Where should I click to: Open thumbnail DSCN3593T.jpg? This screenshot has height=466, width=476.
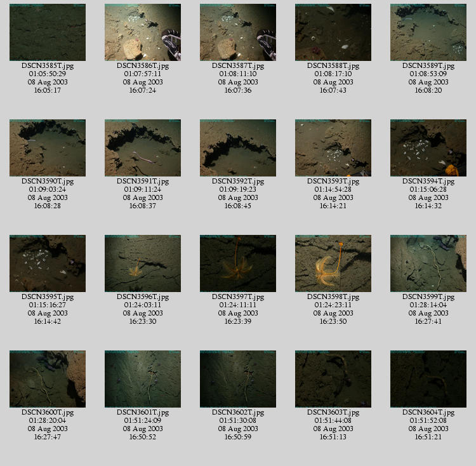pos(333,148)
